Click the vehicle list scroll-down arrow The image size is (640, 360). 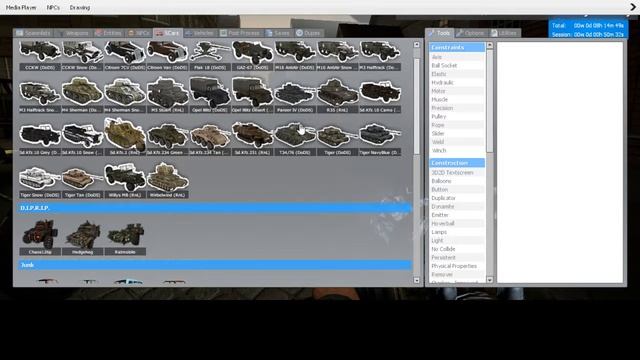(x=416, y=280)
